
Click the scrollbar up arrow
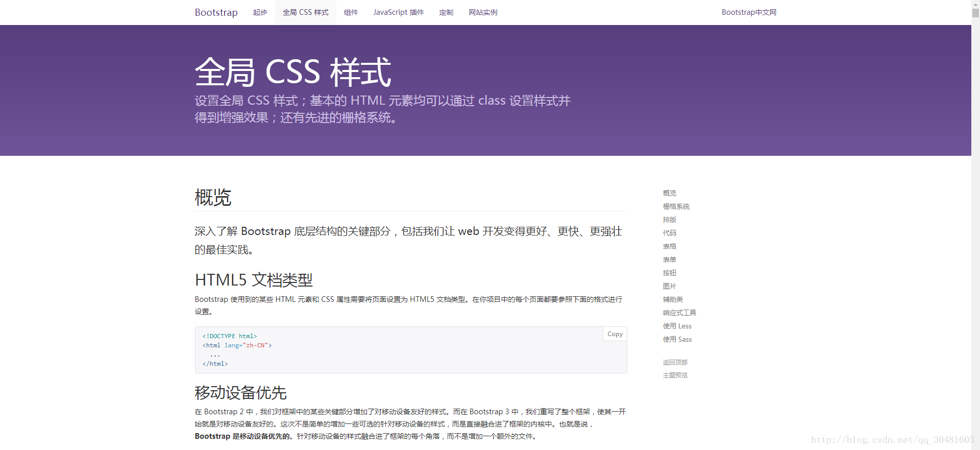tap(975, 4)
